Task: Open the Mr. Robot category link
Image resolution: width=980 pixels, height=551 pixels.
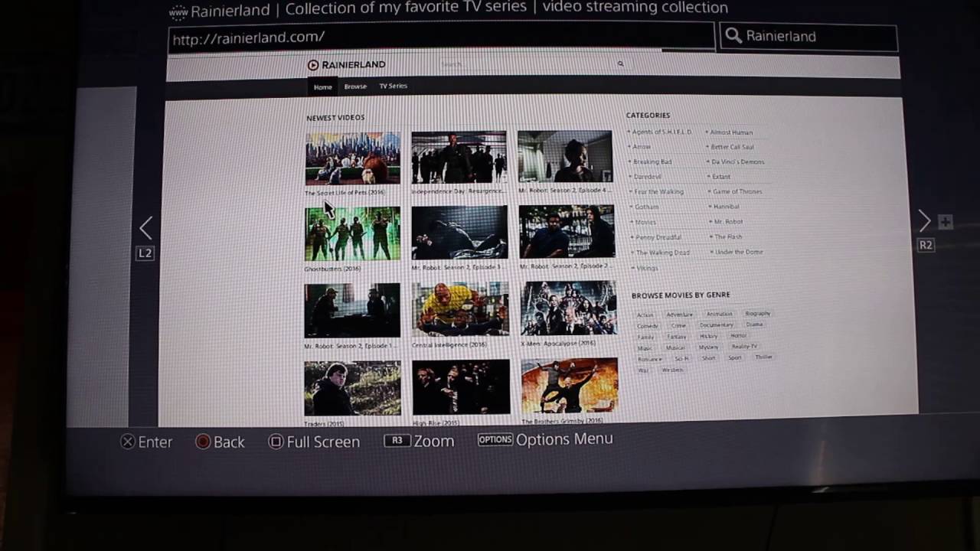Action: click(x=728, y=222)
